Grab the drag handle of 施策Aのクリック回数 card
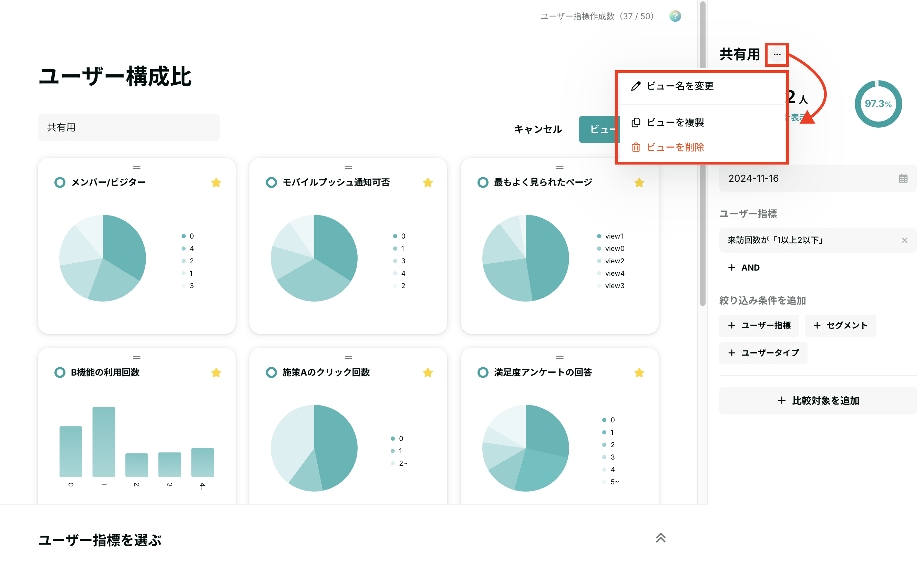 click(348, 357)
